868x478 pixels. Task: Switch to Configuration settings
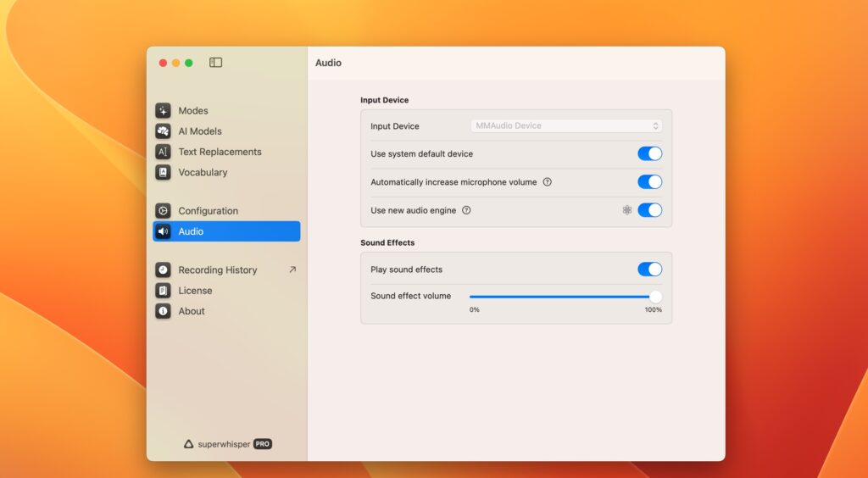226,211
